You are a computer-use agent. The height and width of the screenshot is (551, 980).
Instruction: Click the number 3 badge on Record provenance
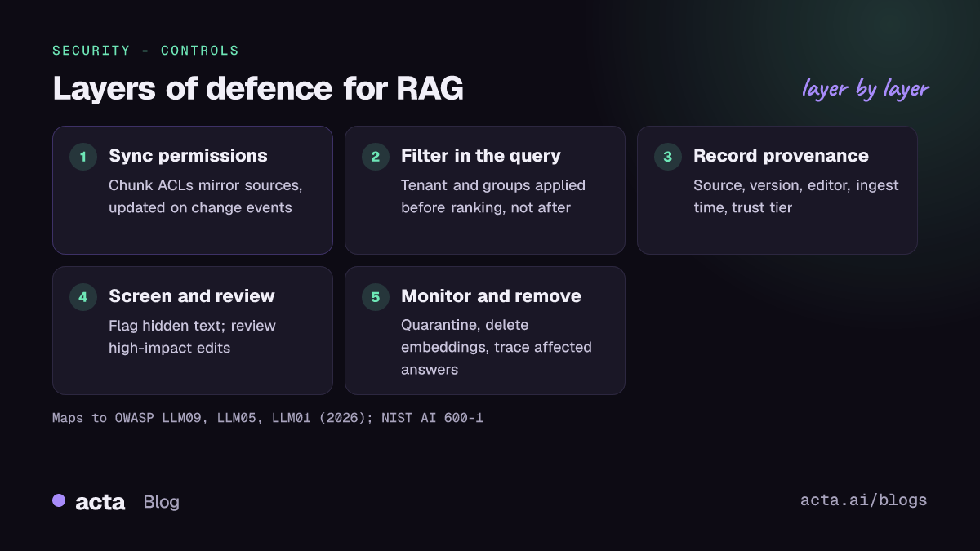[x=667, y=157]
